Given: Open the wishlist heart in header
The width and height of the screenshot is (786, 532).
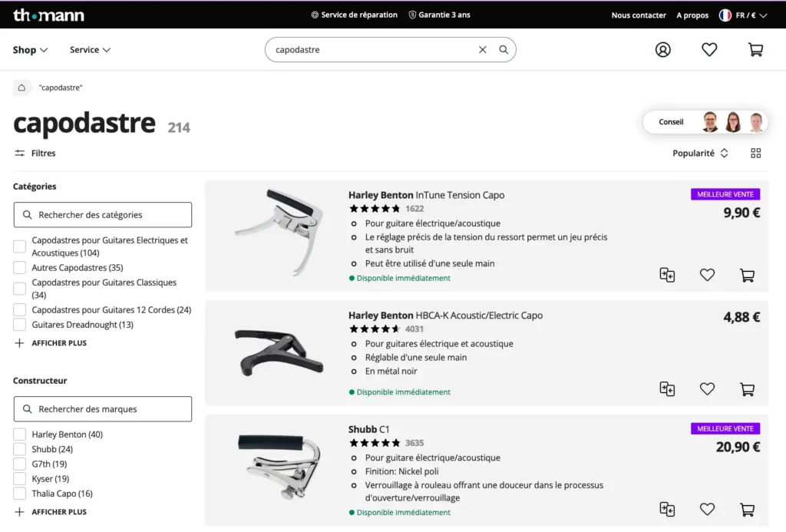Looking at the screenshot, I should (709, 50).
